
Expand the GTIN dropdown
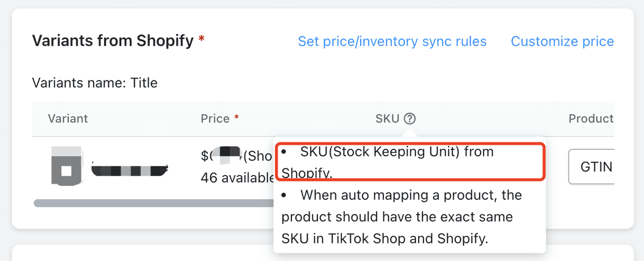pos(592,166)
